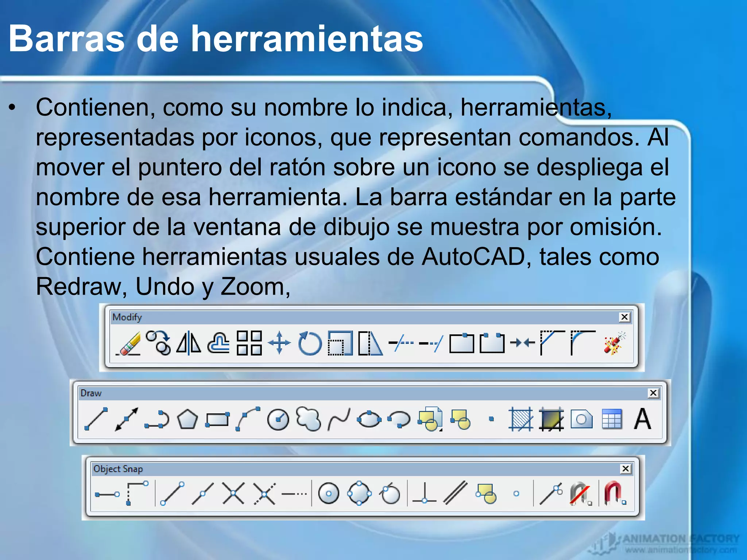The image size is (747, 560).
Task: Choose the Offset tool in Modify toolbar
Action: pos(219,343)
